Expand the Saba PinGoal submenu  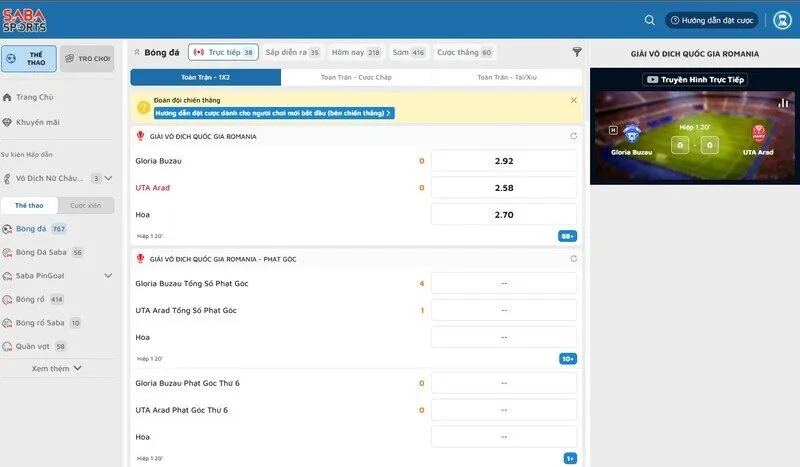[x=108, y=275]
